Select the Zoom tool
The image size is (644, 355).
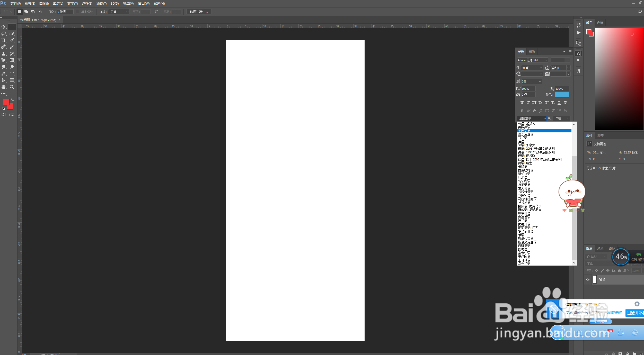tap(12, 87)
